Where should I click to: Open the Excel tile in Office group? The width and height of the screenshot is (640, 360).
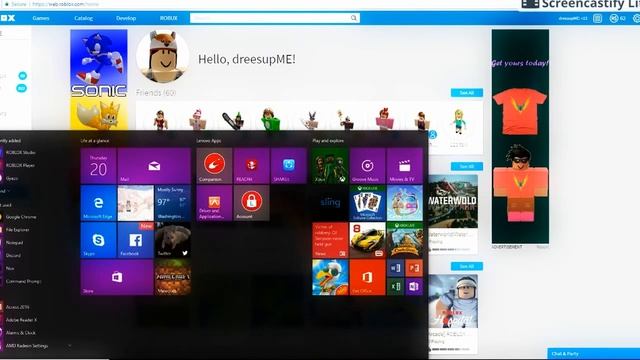pyautogui.click(x=395, y=287)
